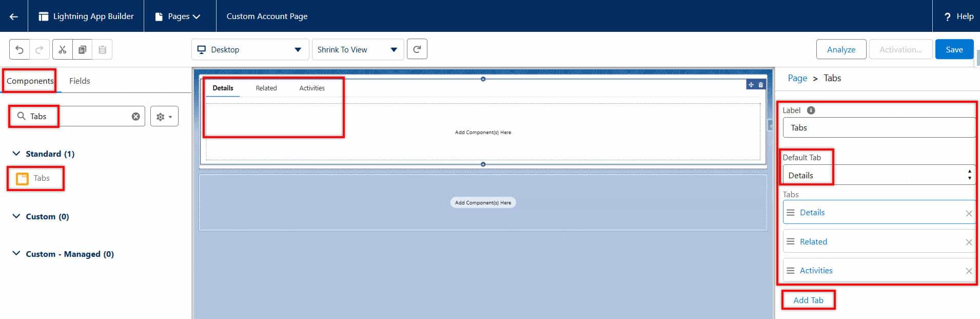Open the component list settings gear menu
Screen dimensions: 980x319
[164, 117]
